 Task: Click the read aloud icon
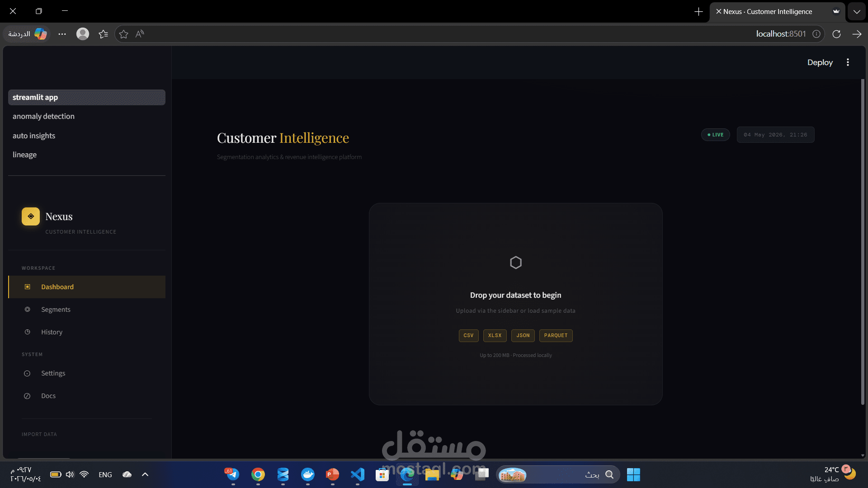coord(140,34)
